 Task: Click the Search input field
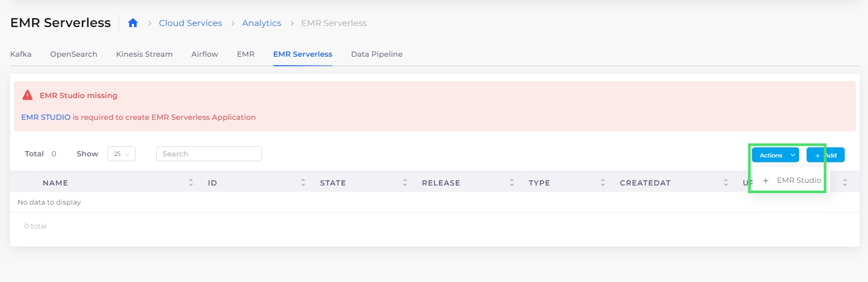coord(209,154)
